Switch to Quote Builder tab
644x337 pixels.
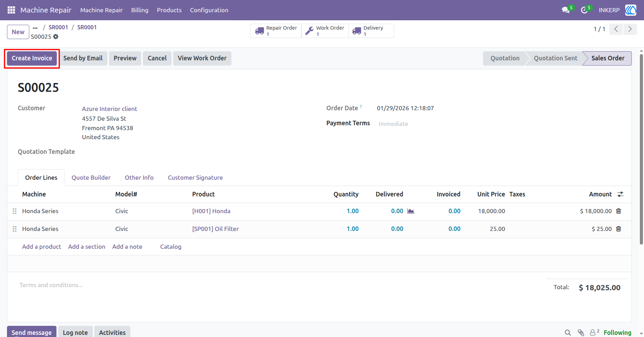pos(91,178)
